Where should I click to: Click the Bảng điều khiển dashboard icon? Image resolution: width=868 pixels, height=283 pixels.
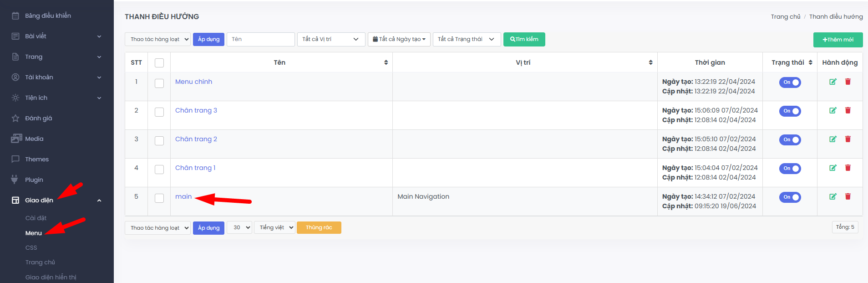pyautogui.click(x=15, y=15)
